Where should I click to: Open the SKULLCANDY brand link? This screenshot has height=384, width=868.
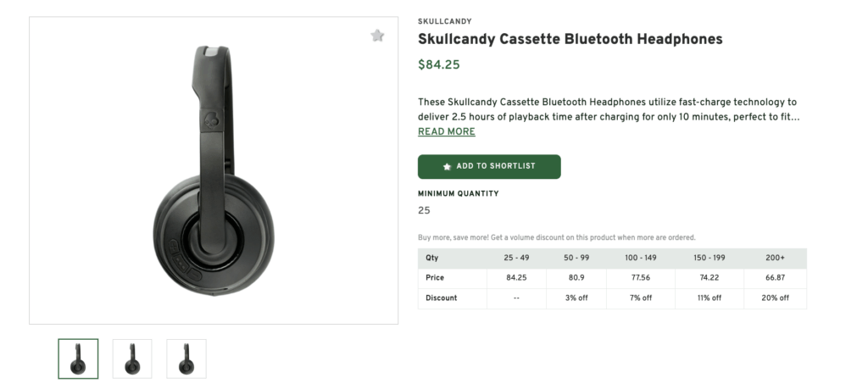pyautogui.click(x=445, y=21)
